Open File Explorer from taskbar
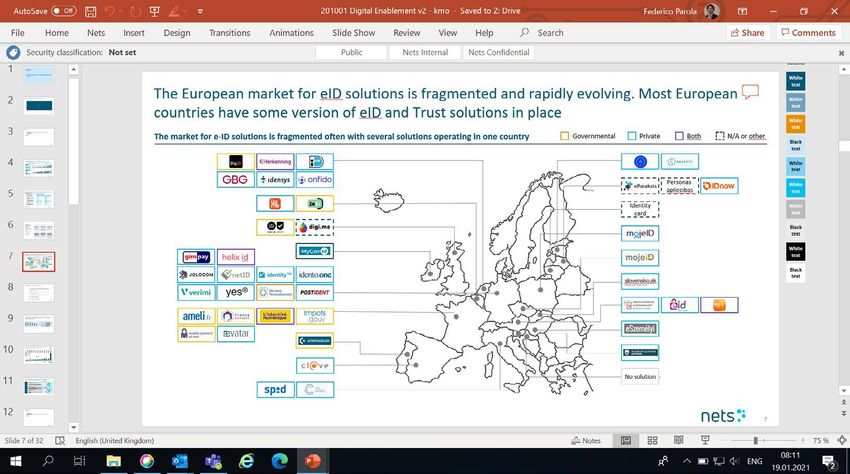This screenshot has width=850, height=474. 113,461
